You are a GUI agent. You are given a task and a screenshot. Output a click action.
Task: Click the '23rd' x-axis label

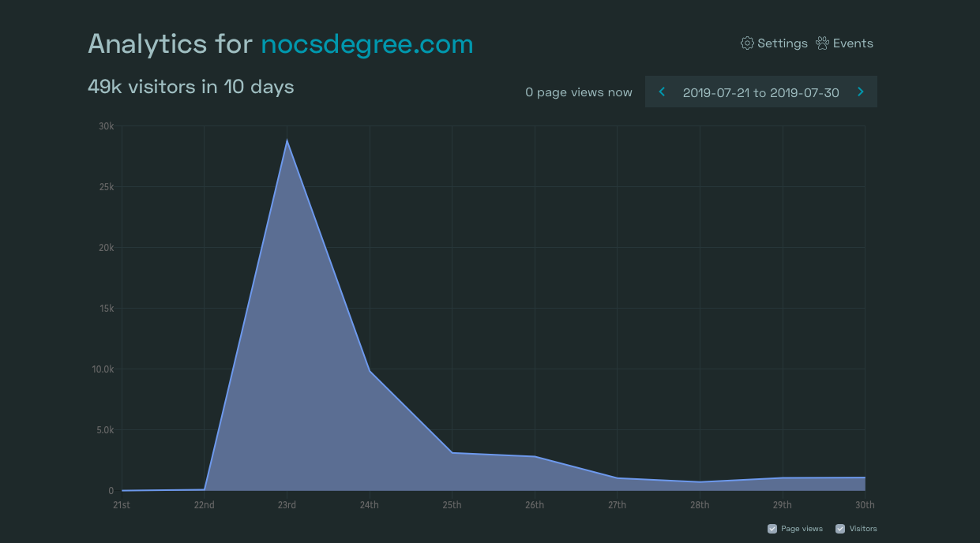point(287,505)
